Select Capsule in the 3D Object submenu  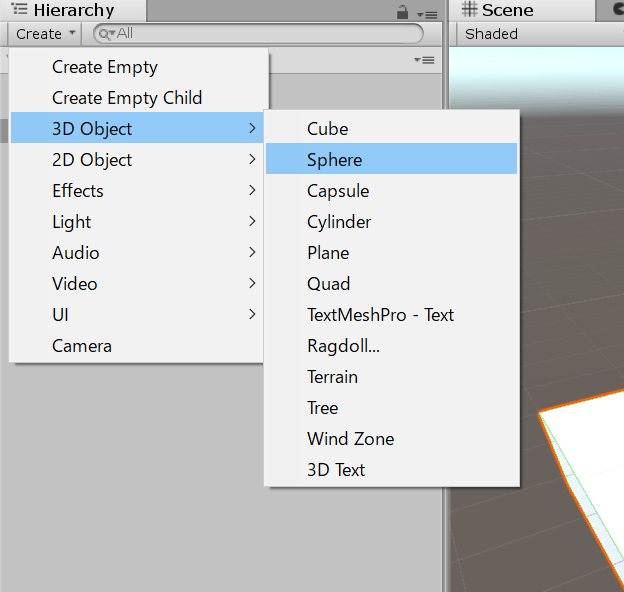pyautogui.click(x=338, y=191)
